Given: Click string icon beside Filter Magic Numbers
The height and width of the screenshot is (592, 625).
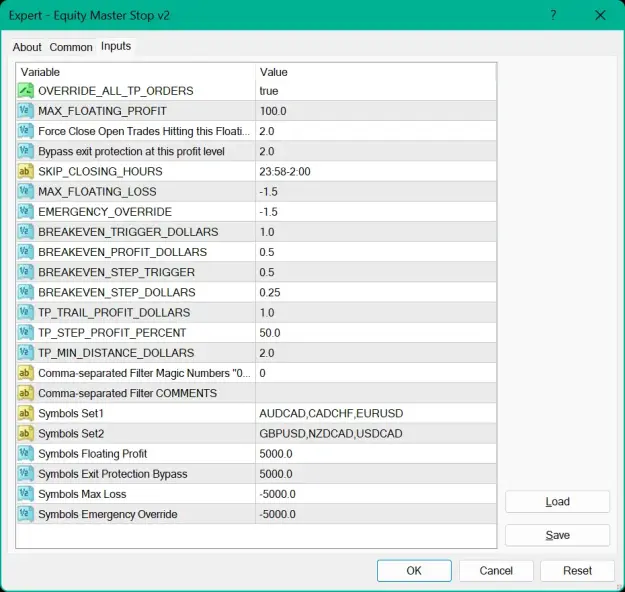Looking at the screenshot, I should 26,373.
